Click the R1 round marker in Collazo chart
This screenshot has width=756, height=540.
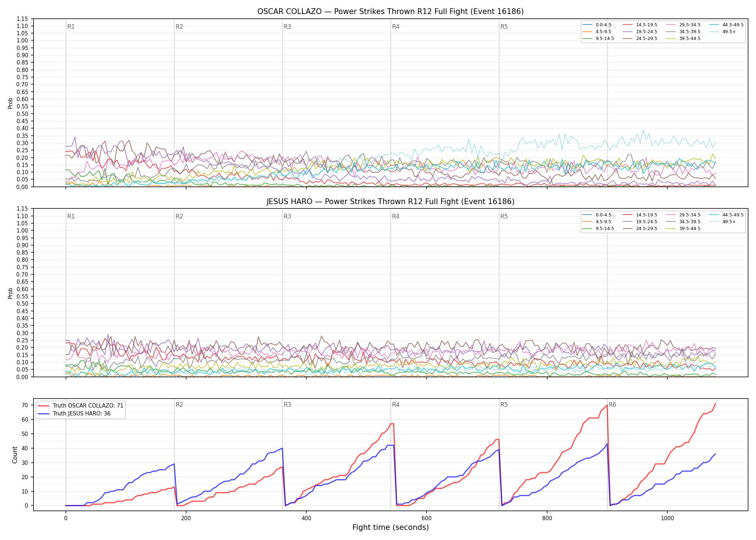point(71,27)
